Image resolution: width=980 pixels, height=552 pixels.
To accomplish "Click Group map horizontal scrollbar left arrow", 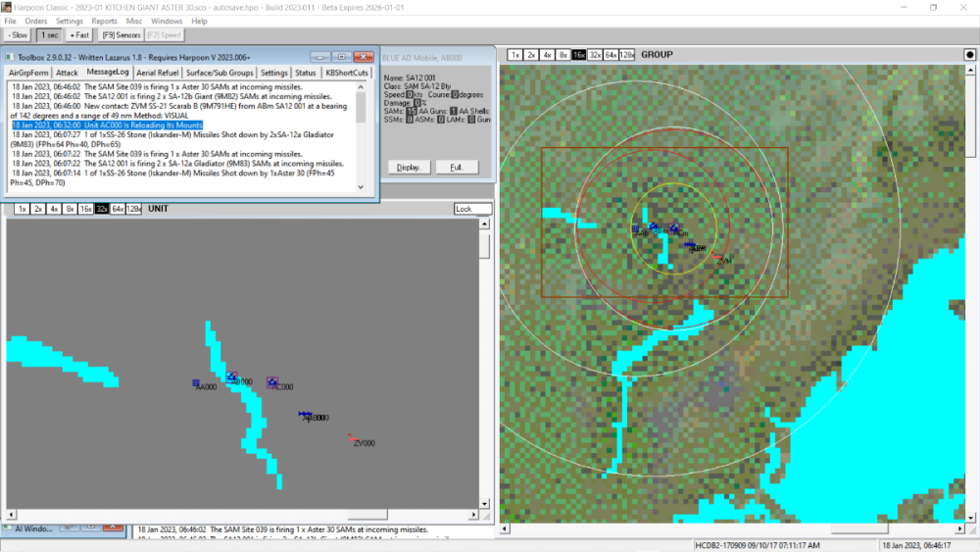I will pos(505,528).
